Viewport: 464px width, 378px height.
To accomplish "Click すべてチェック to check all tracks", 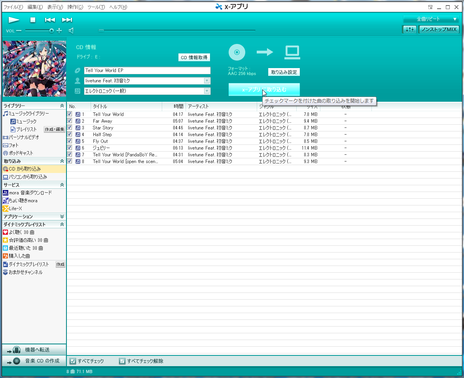I will (87, 361).
